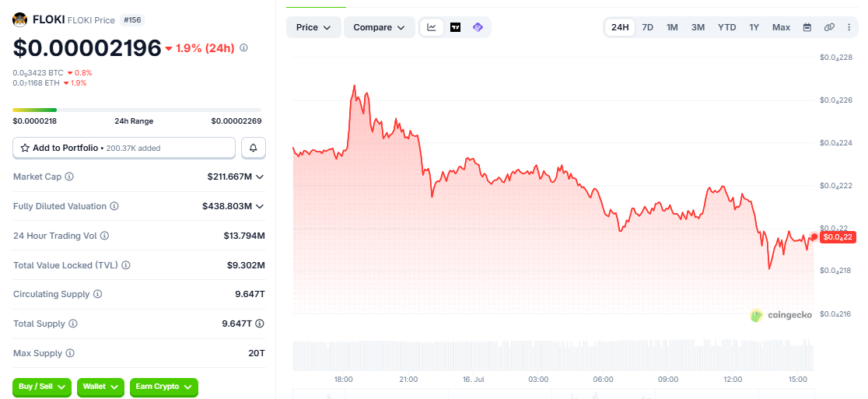Click Add to Portfolio button
868x399 pixels.
(x=124, y=148)
